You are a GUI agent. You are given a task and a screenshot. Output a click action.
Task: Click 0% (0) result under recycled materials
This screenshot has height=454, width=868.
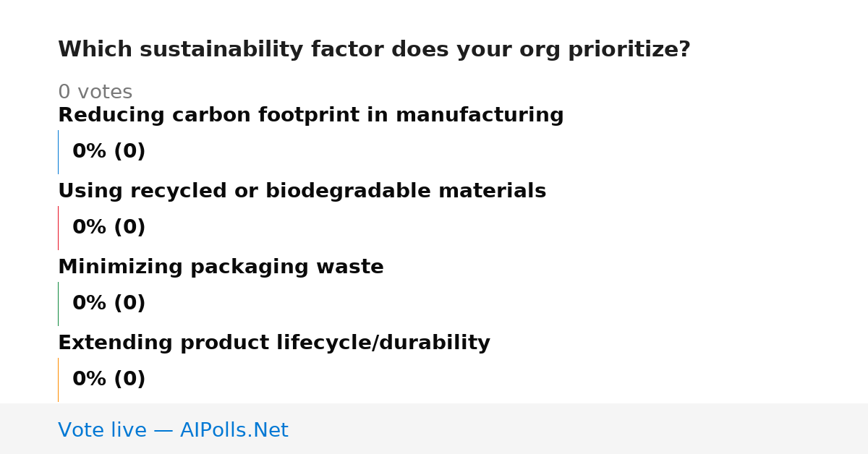[109, 228]
